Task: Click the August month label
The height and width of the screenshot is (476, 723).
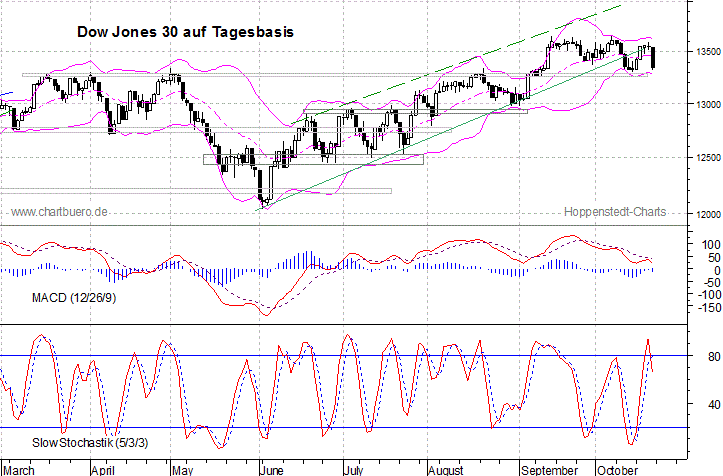Action: pos(445,470)
